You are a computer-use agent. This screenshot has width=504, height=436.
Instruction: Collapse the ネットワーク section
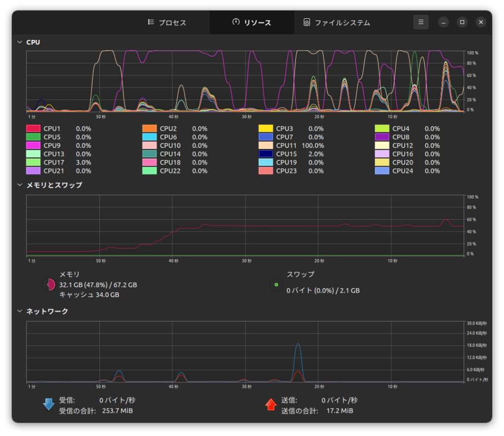point(19,311)
